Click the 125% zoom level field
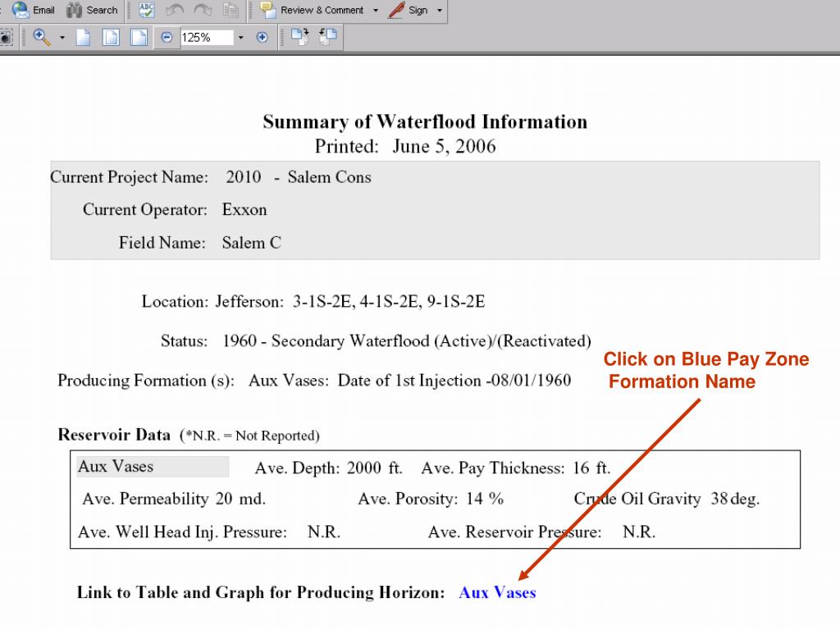This screenshot has width=840, height=630. pyautogui.click(x=206, y=38)
